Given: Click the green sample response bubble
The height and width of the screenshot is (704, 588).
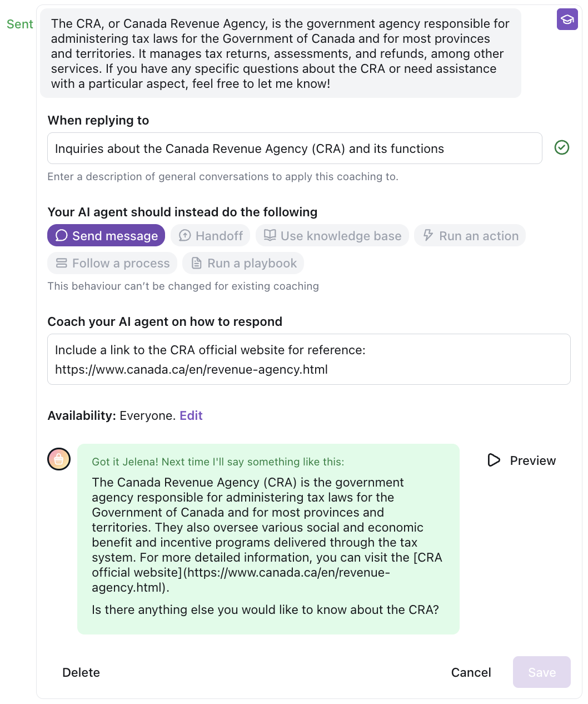Looking at the screenshot, I should click(x=268, y=538).
